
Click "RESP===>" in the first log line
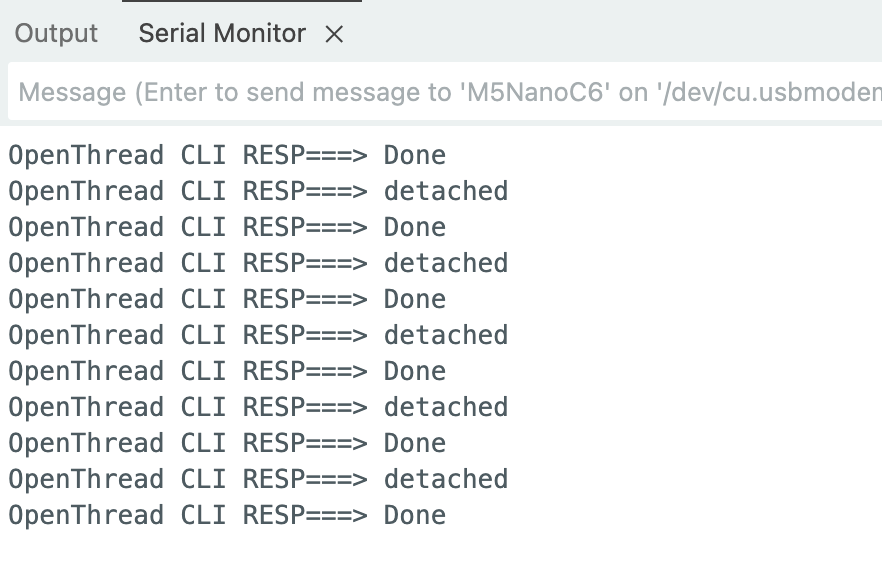tap(305, 155)
